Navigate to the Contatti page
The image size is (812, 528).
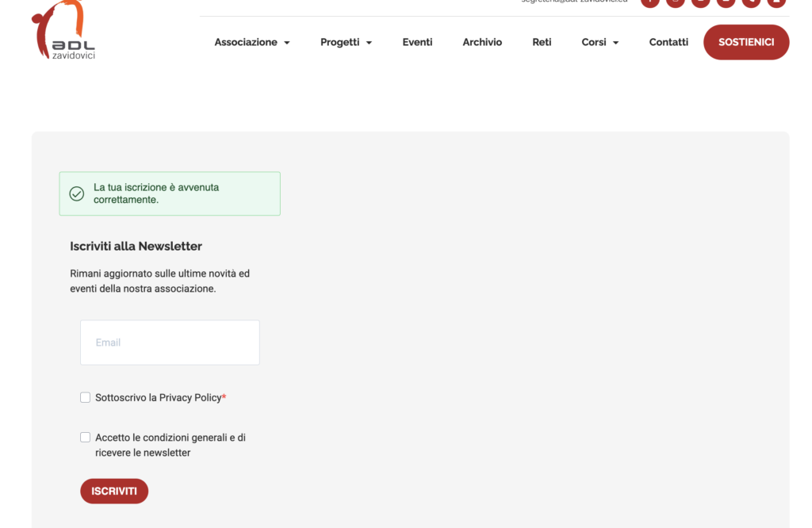pyautogui.click(x=668, y=42)
